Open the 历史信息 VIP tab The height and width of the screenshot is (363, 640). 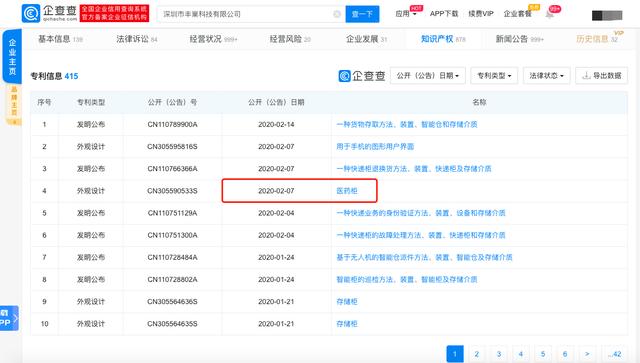[x=597, y=39]
